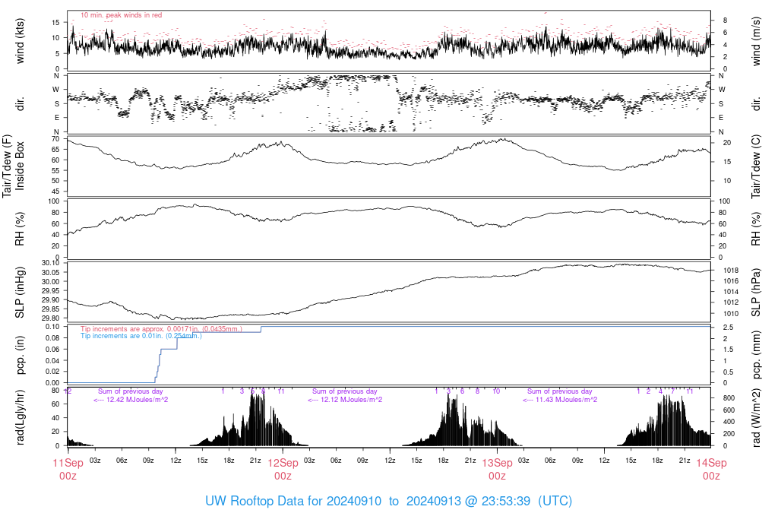The height and width of the screenshot is (532, 778).
Task: Click the '12Sep 00z' date label
Action: click(x=283, y=470)
